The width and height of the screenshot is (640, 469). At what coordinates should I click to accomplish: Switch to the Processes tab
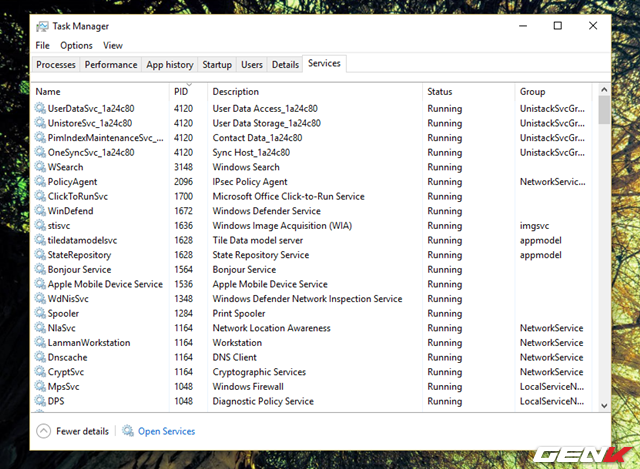click(x=56, y=64)
